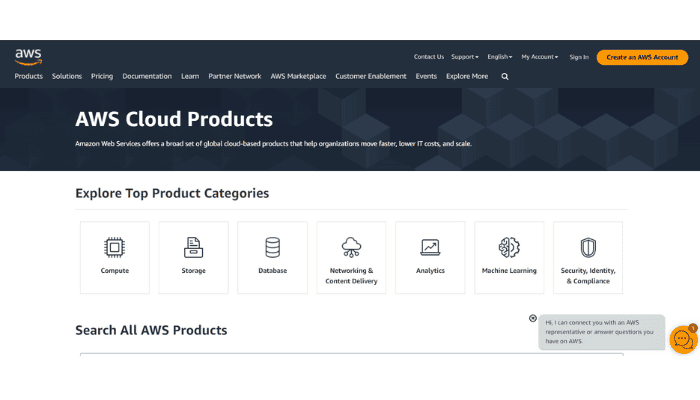Screen dimensions: 700x400
Task: Open the Explore More menu
Action: pos(467,76)
